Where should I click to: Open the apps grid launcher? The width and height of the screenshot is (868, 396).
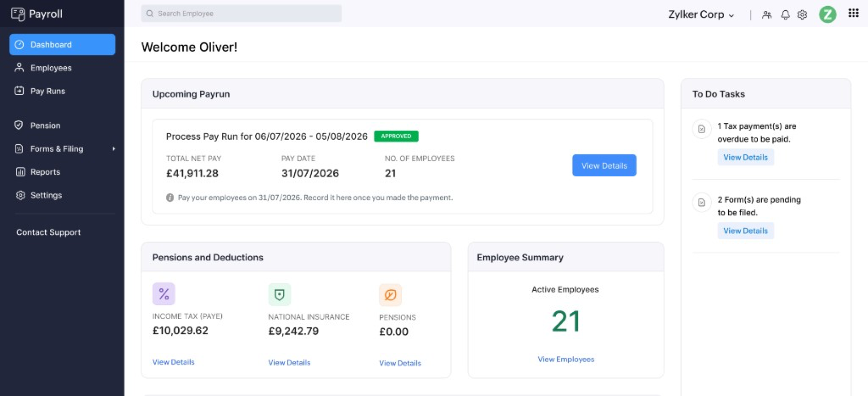tap(853, 13)
